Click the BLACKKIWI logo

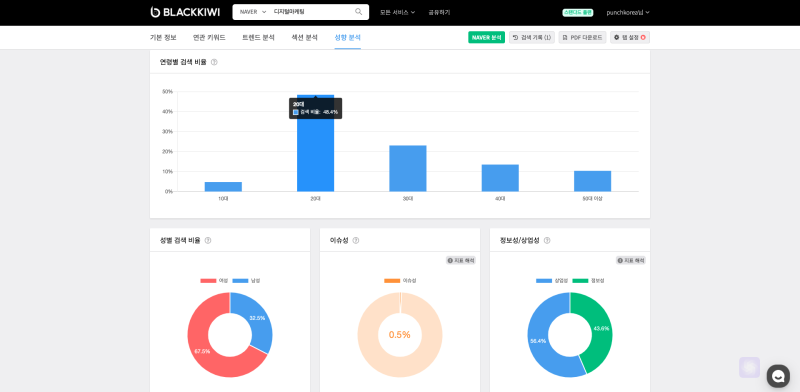click(185, 12)
